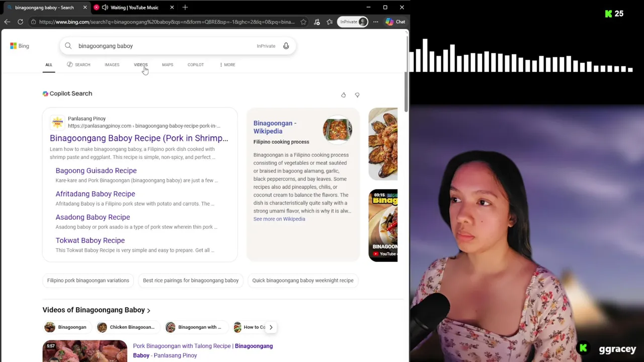Select Quick binagoongang baboy weeknight recipe chip
This screenshot has width=644, height=362.
coord(303,281)
